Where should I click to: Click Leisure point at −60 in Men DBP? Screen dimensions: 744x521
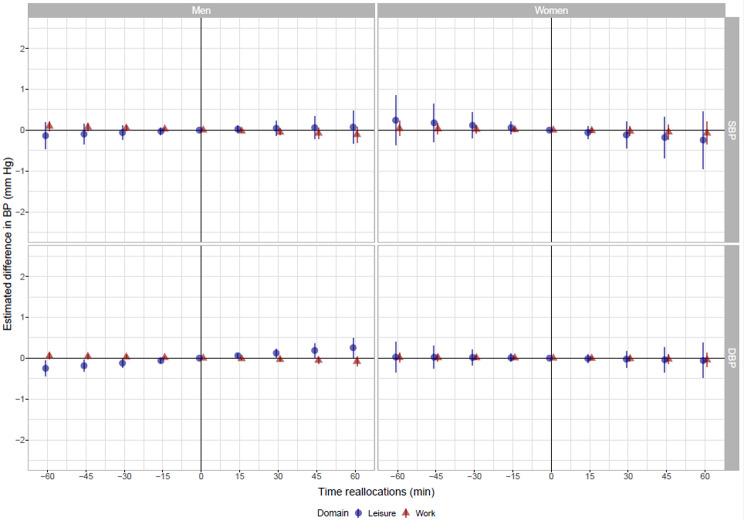46,368
